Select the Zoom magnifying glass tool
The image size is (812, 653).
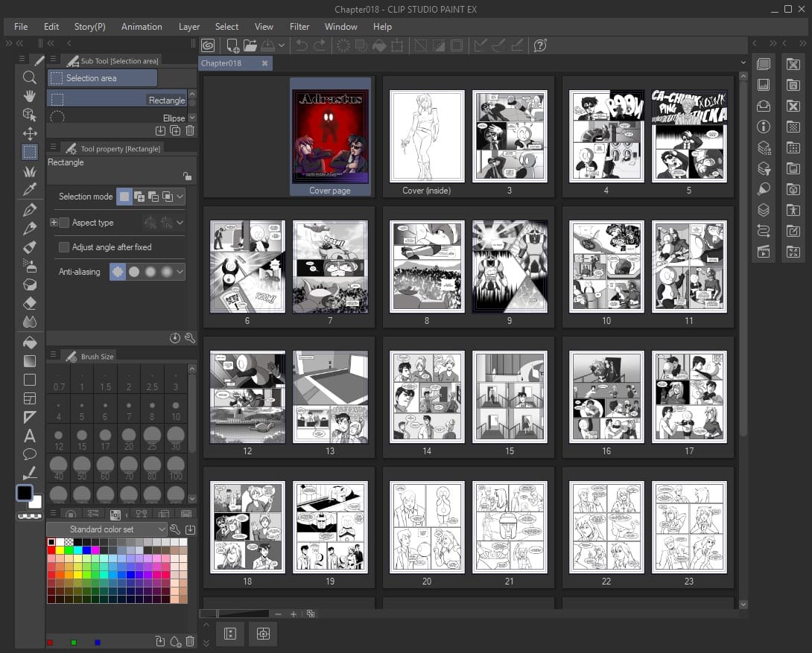click(x=29, y=77)
